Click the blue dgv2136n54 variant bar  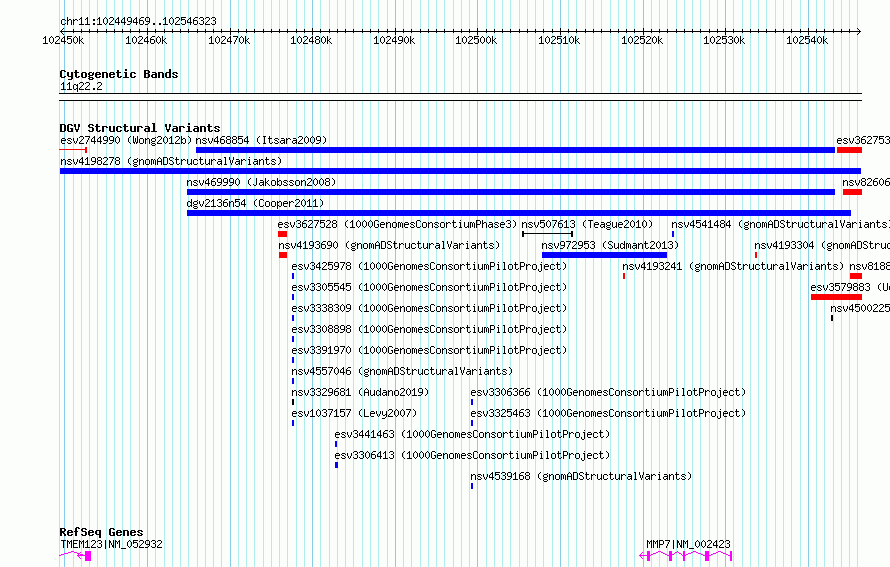tap(519, 213)
